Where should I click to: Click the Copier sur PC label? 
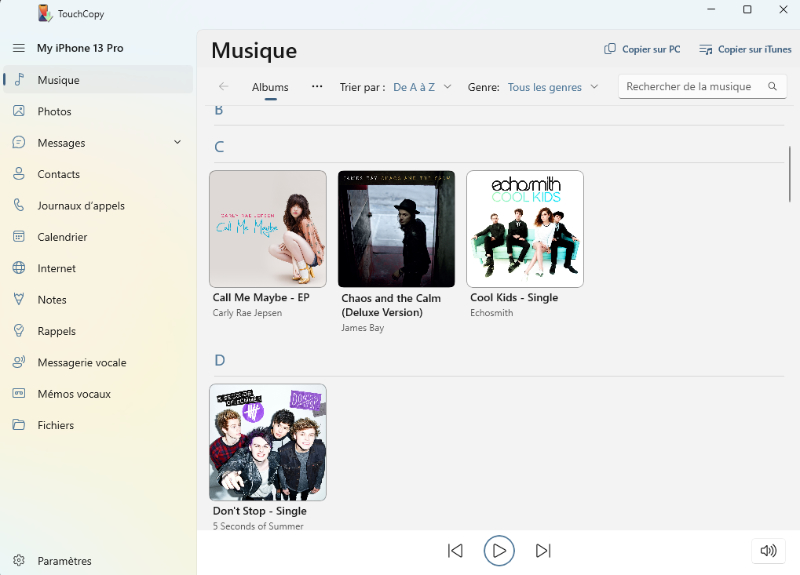pyautogui.click(x=651, y=49)
